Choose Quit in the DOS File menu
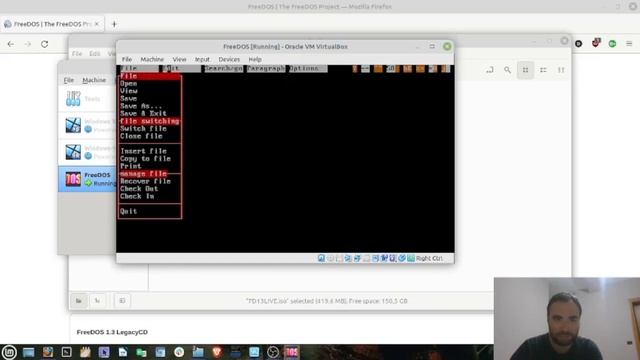Screen dimensions: 640x360 click(x=129, y=211)
